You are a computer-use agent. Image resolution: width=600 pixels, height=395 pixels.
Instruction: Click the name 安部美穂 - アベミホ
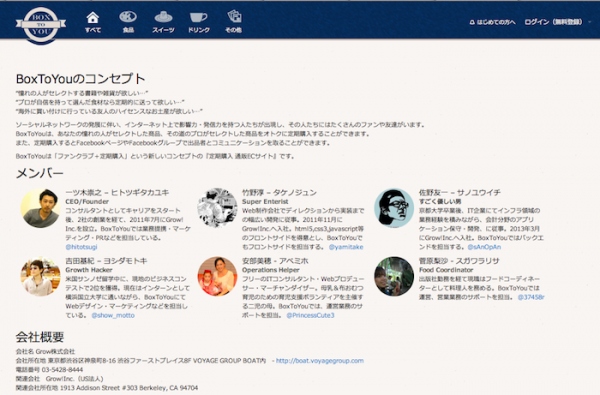point(275,261)
